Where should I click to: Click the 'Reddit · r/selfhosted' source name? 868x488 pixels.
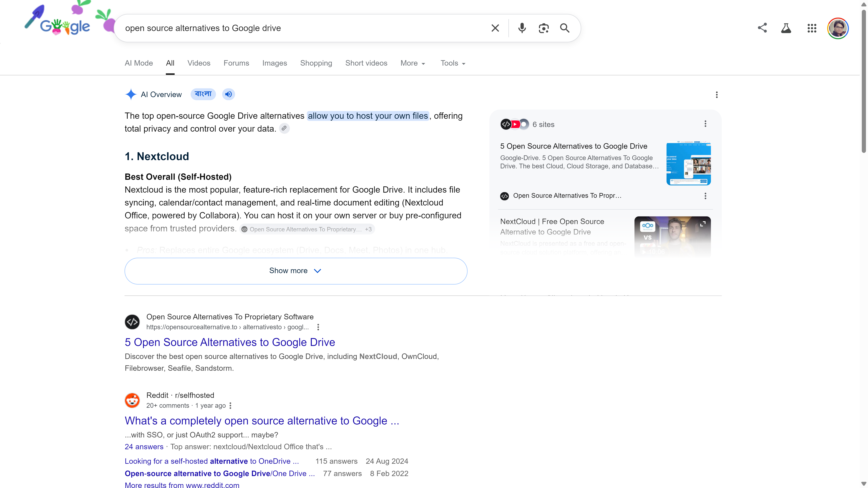[x=180, y=395]
